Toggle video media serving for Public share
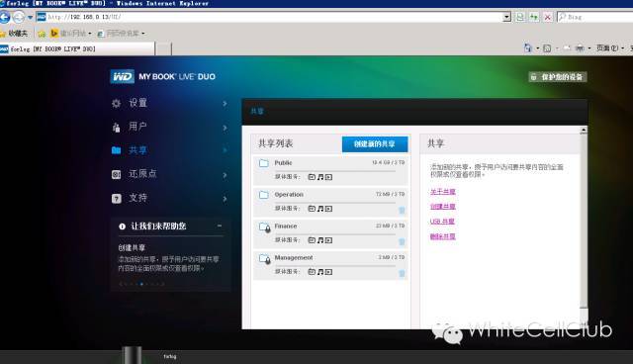This screenshot has height=364, width=633. pos(328,177)
